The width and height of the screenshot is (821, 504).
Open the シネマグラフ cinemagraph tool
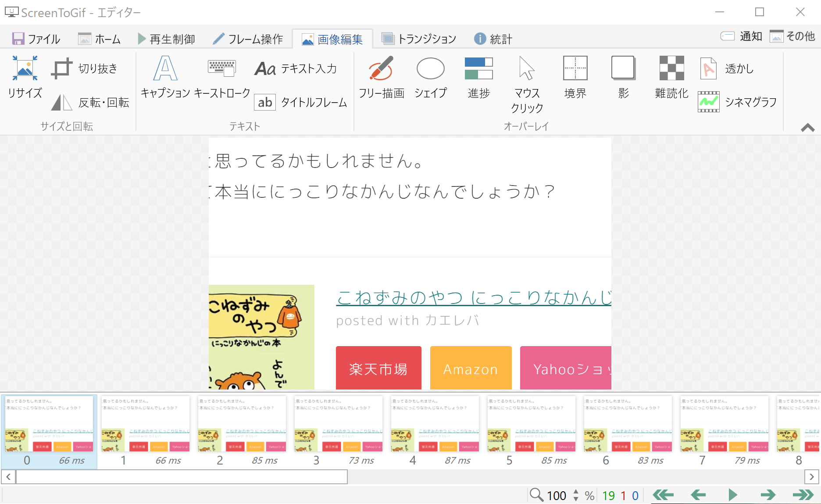pos(737,102)
